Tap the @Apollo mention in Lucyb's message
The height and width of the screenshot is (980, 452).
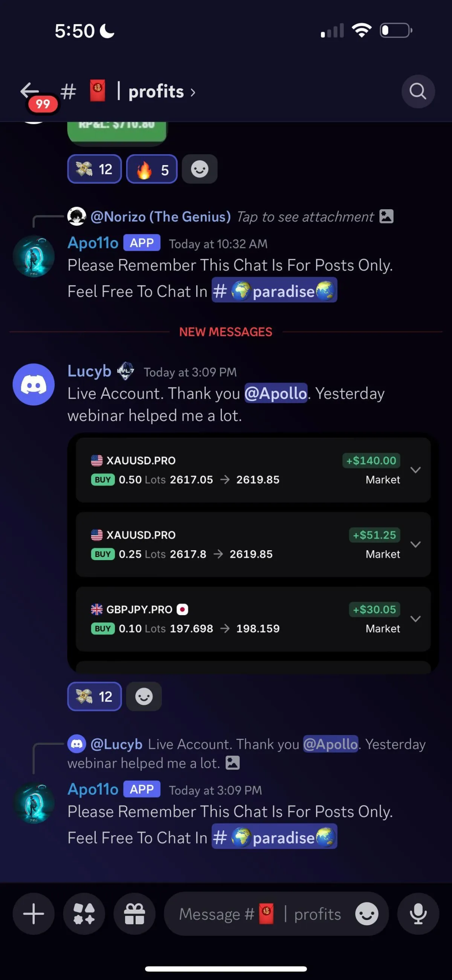coord(276,393)
